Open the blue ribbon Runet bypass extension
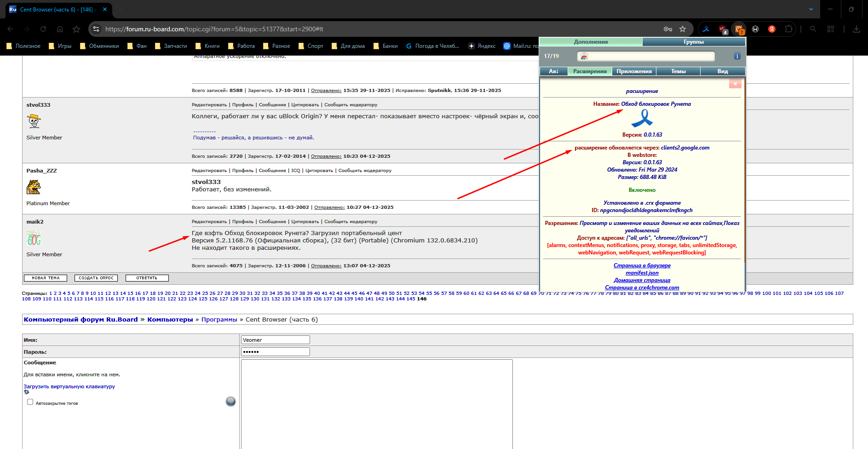 point(706,29)
